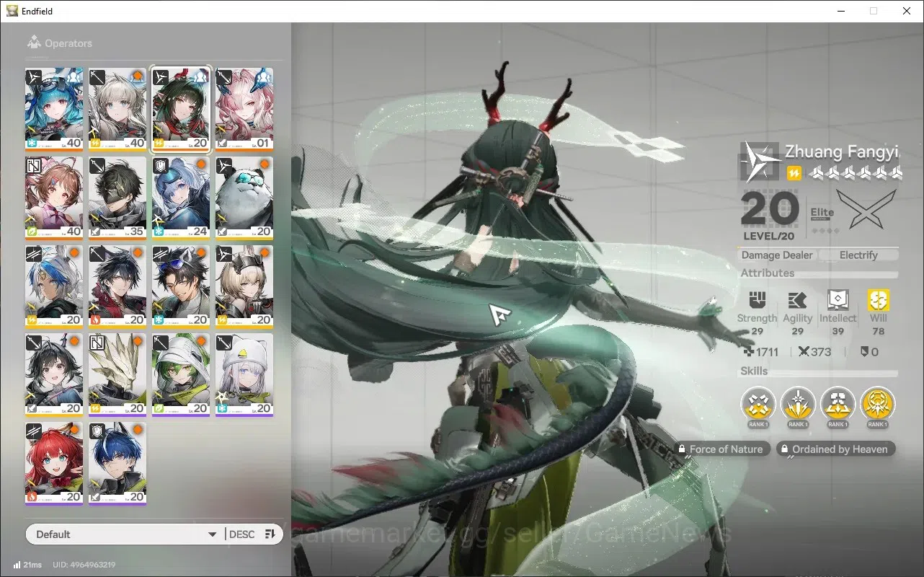Click the Will value 78
Screen dimensions: 924x577
(879, 331)
